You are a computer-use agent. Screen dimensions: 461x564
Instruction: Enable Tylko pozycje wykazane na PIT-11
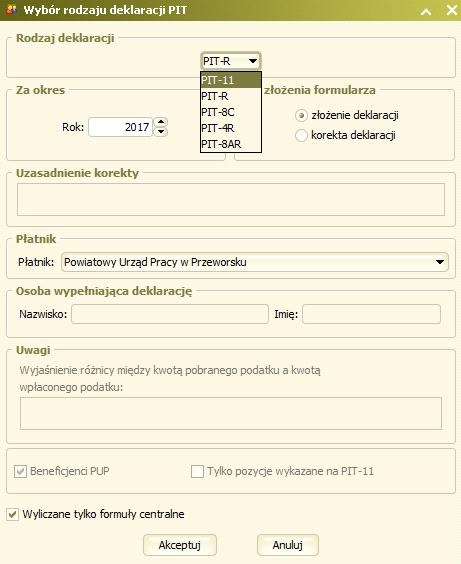[x=197, y=471]
